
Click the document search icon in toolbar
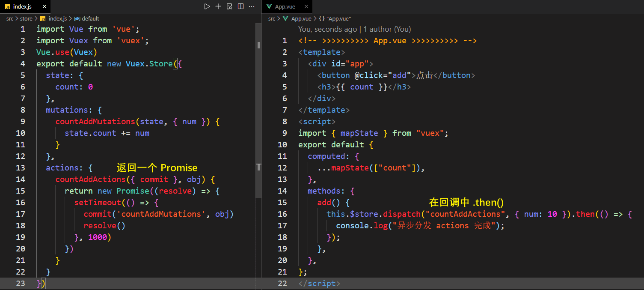[x=229, y=6]
